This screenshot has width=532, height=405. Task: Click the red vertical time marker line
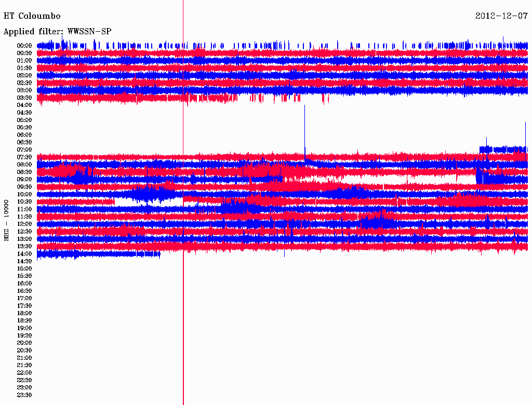(x=183, y=203)
